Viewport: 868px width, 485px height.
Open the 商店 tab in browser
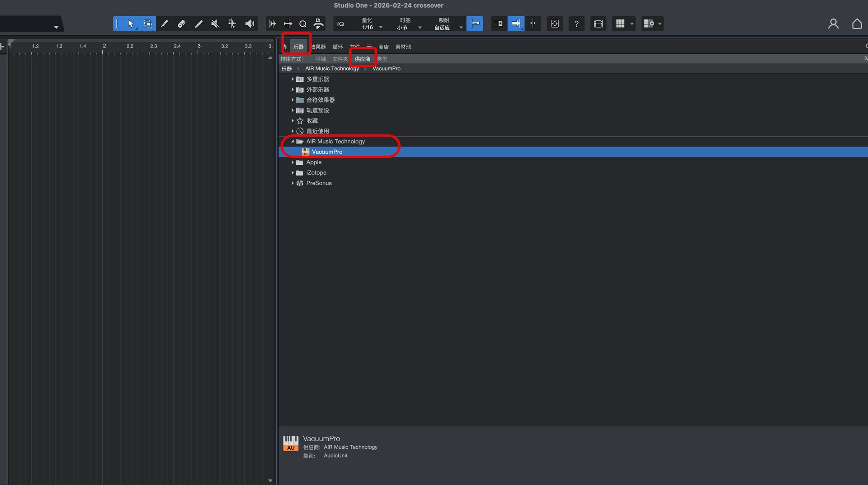[383, 47]
